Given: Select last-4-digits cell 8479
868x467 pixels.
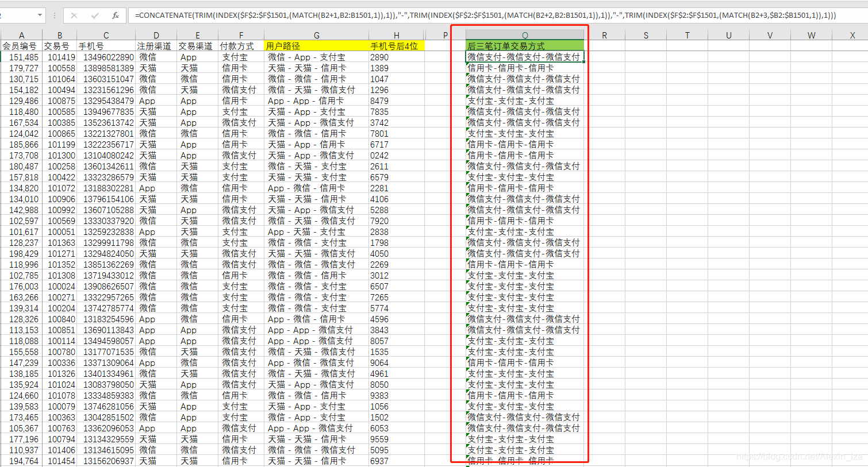Looking at the screenshot, I should (397, 101).
